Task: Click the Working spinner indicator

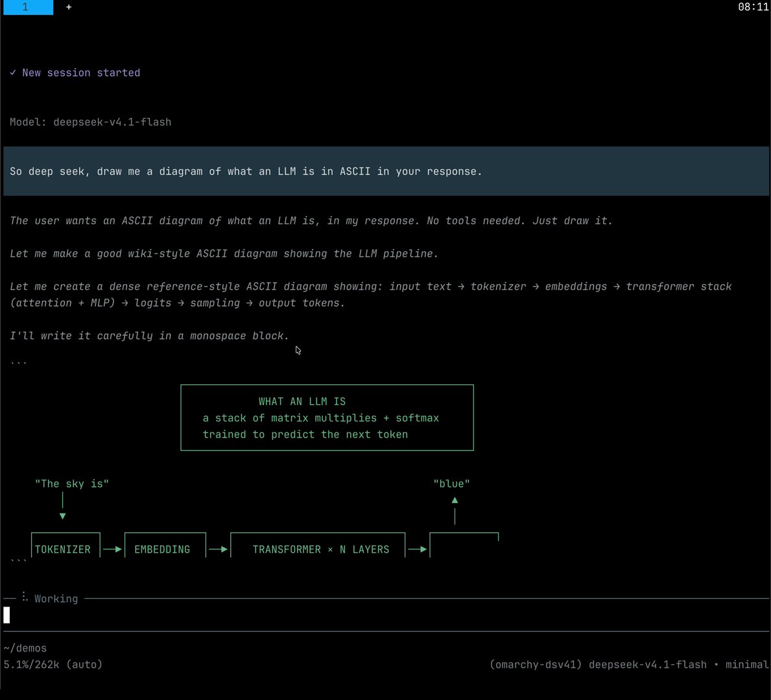Action: pyautogui.click(x=25, y=597)
